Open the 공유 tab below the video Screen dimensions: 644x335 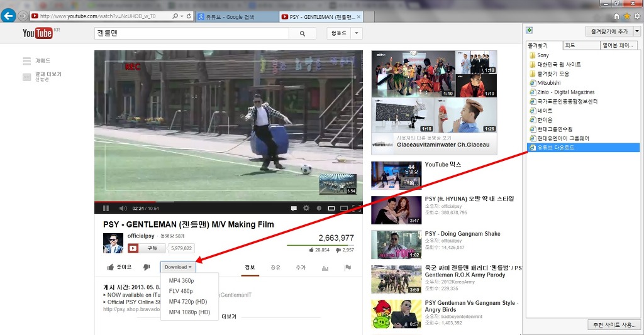click(x=275, y=268)
